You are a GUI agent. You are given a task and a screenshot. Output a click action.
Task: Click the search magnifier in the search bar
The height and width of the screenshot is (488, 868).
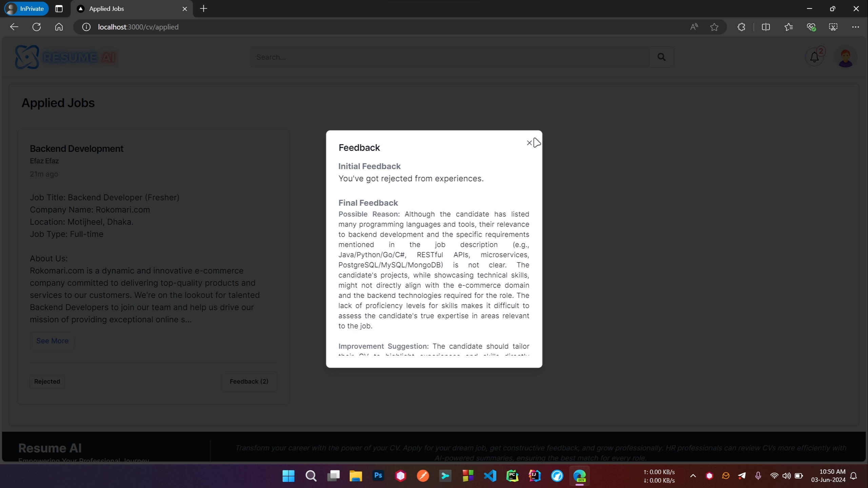point(661,57)
